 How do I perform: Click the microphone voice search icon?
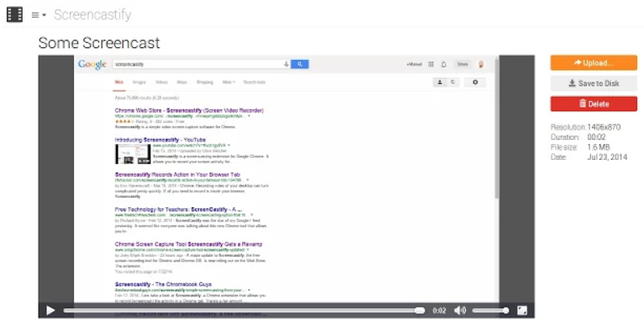click(286, 64)
